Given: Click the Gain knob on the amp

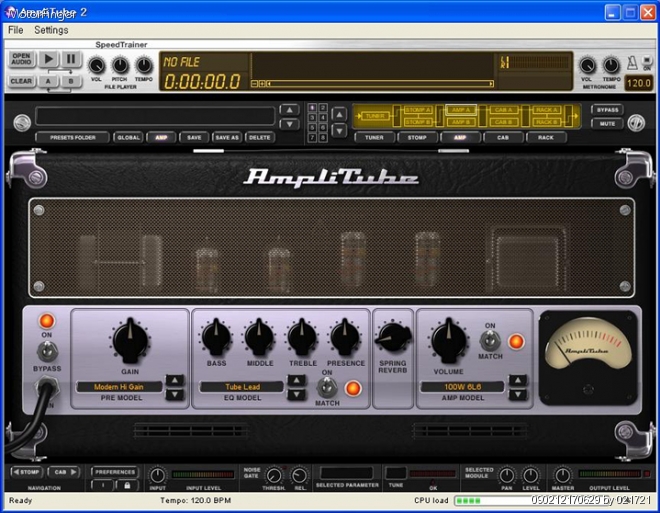Looking at the screenshot, I should 130,340.
